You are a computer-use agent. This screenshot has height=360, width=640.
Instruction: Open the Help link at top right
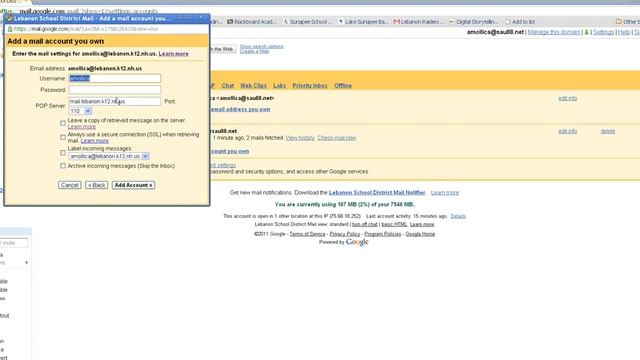click(624, 32)
